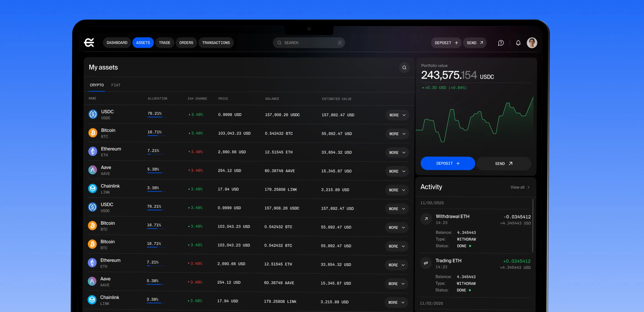Open user profile avatar
Image resolution: width=644 pixels, height=312 pixels.
coord(532,43)
